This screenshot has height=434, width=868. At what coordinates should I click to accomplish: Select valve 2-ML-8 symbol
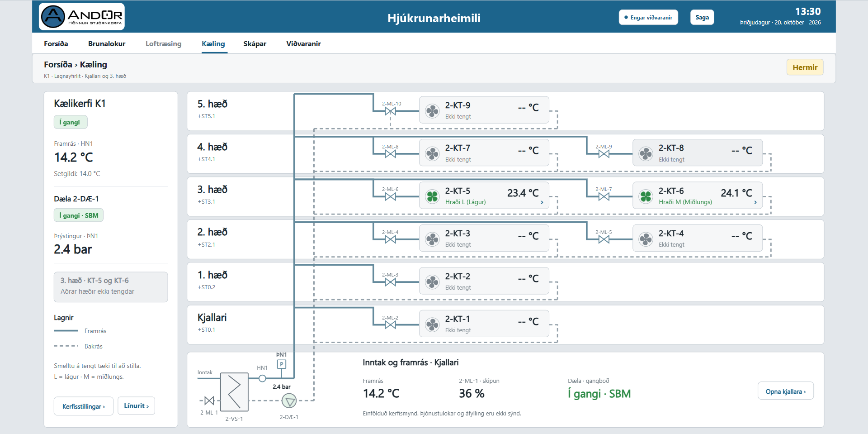(391, 154)
